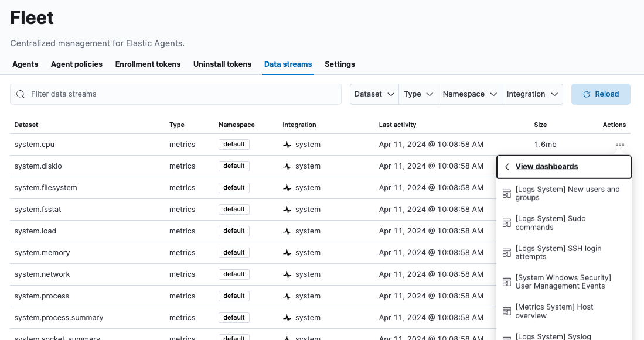The width and height of the screenshot is (644, 340).
Task: Click the dashboard icon beside "[Logs System] SSH login attempts"
Action: 506,252
